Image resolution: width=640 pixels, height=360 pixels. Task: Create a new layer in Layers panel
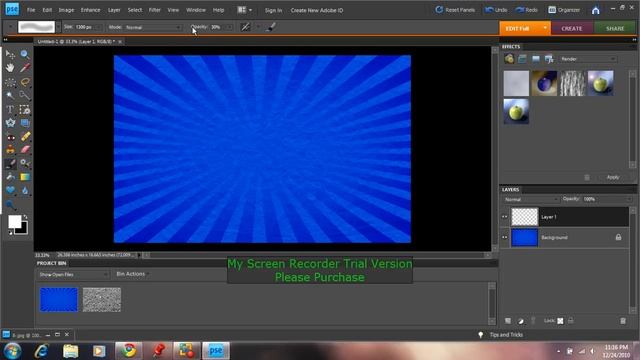point(508,321)
